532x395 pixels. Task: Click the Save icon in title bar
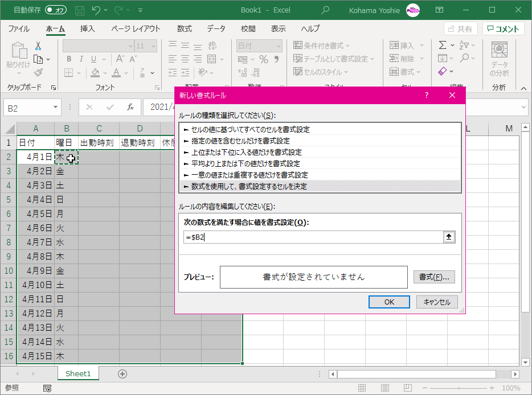(x=80, y=10)
